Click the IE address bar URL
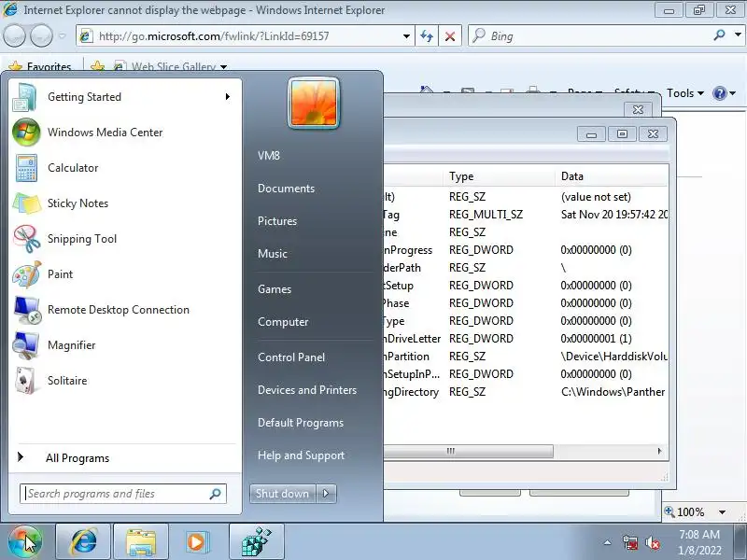This screenshot has height=560, width=747. point(214,36)
